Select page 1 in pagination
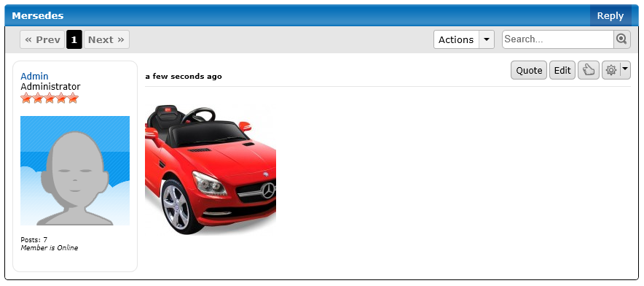This screenshot has width=644, height=286. click(74, 39)
